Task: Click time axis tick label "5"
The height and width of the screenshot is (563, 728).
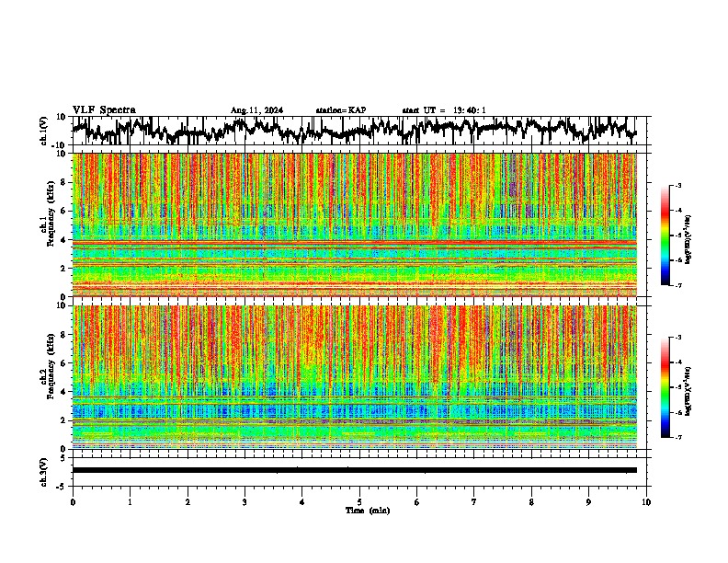Action: coord(359,502)
